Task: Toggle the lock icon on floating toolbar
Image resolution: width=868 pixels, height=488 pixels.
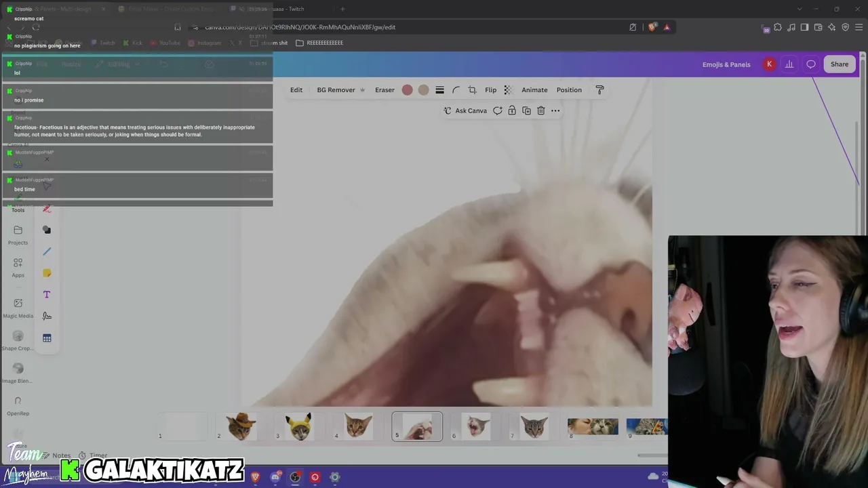Action: pos(512,110)
